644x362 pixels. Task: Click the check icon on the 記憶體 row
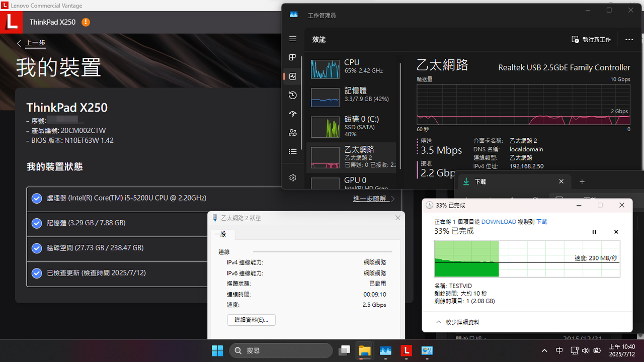click(37, 223)
